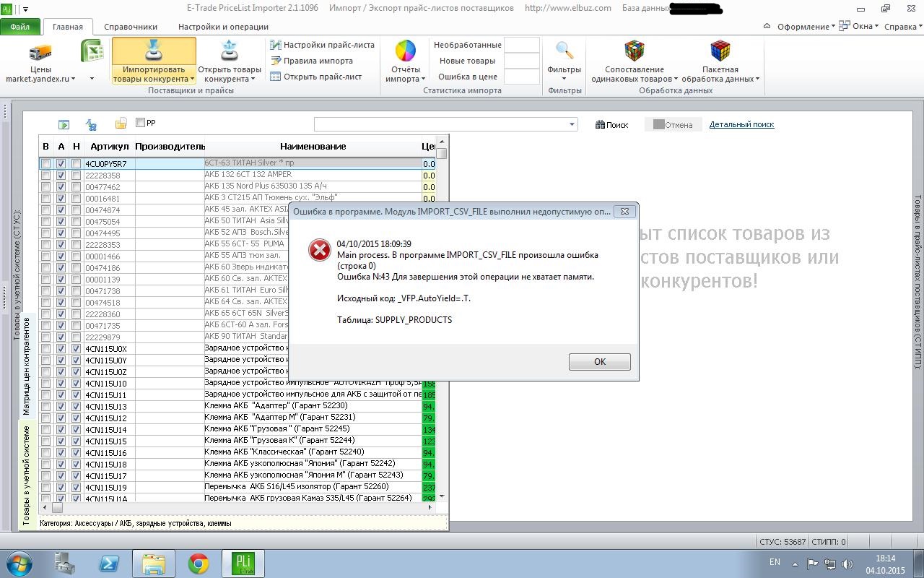
Task: Select Товары в учетной системе bottom-left tab
Action: click(27, 475)
